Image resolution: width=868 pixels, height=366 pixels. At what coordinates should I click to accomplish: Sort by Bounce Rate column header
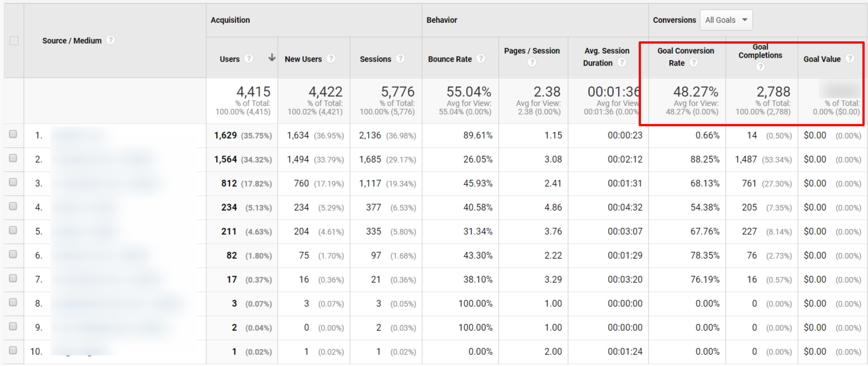(450, 59)
